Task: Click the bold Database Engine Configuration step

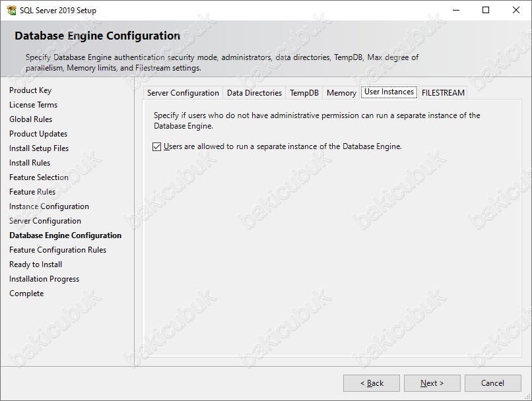Action: coord(65,235)
